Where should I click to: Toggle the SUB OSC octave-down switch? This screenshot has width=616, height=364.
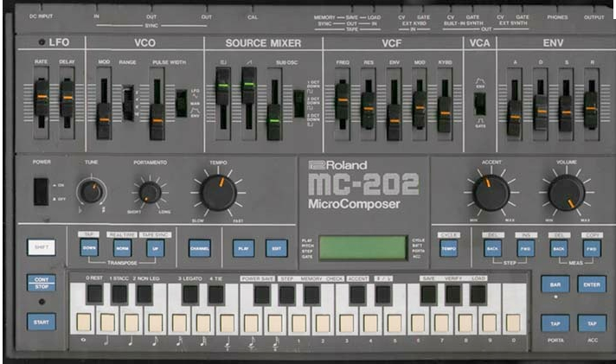point(299,104)
